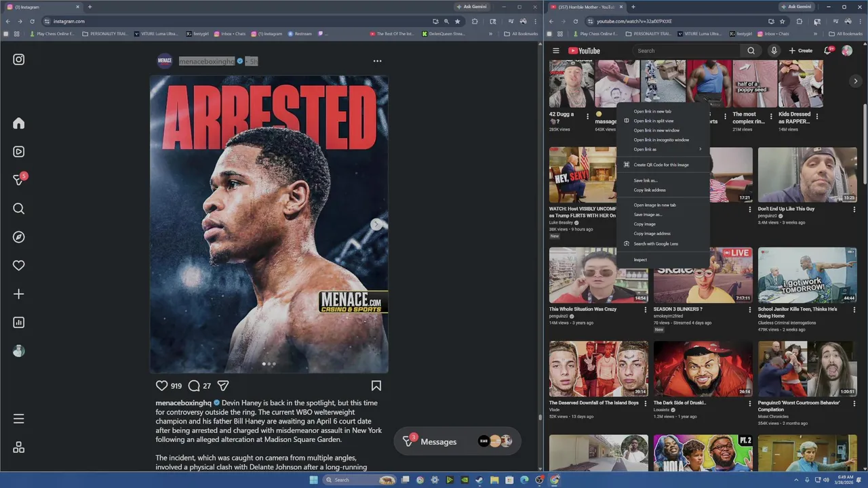Click the YouTube logo
This screenshot has height=488, width=868.
tap(584, 51)
